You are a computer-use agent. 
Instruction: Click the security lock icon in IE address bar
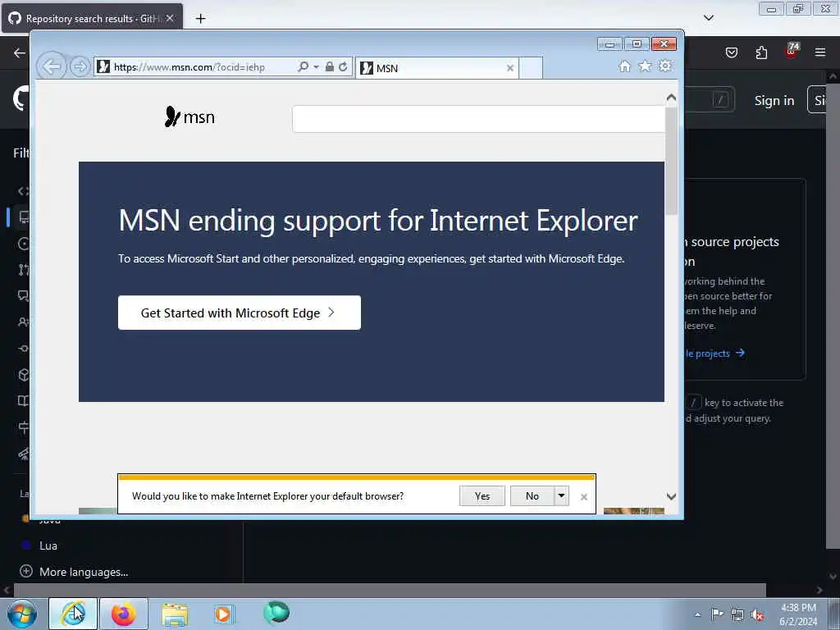click(x=330, y=67)
